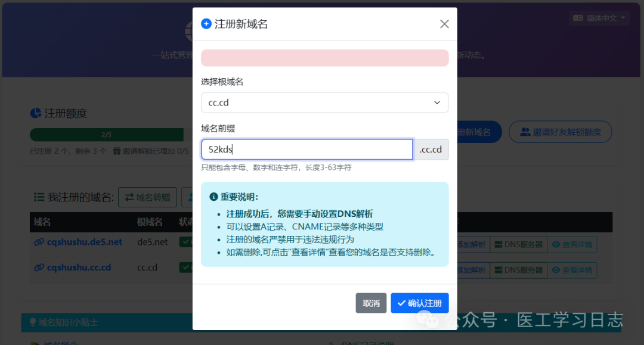Image resolution: width=644 pixels, height=345 pixels.
Task: Open 邀请好友解锁额度 to invite friends
Action: click(560, 132)
